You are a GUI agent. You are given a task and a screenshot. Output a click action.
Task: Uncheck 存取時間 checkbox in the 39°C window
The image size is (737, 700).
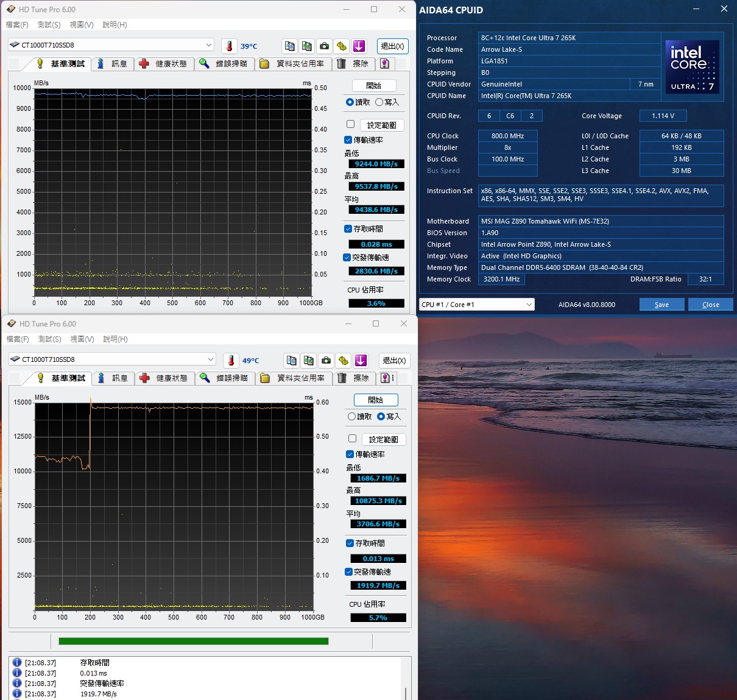(x=348, y=229)
